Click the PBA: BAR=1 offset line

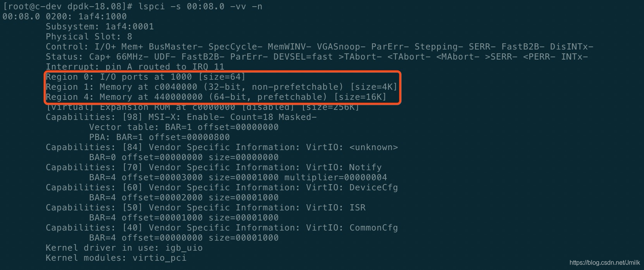click(159, 137)
